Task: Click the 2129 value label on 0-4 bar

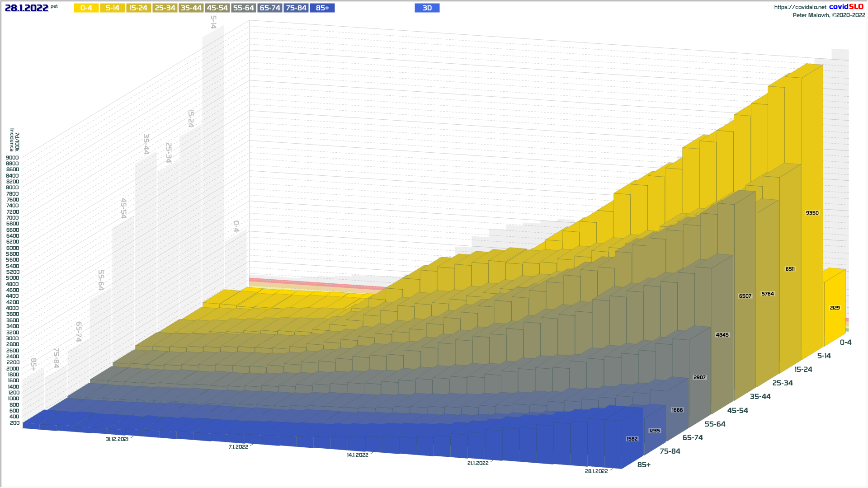Action: [835, 308]
